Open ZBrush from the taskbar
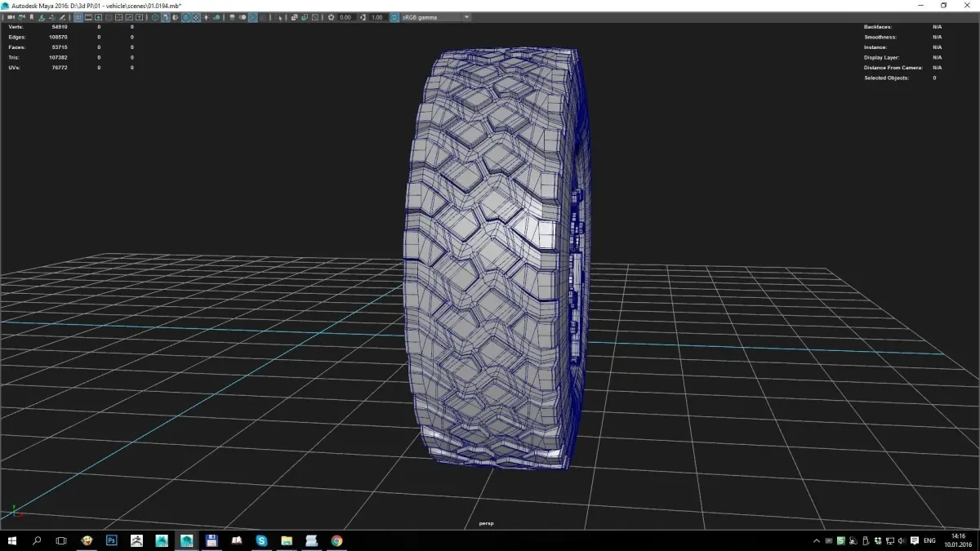Image resolution: width=980 pixels, height=551 pixels. tap(136, 540)
